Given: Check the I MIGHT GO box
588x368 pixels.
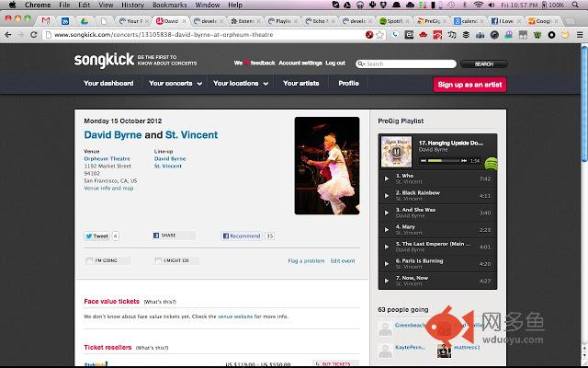Looking at the screenshot, I should click(158, 260).
